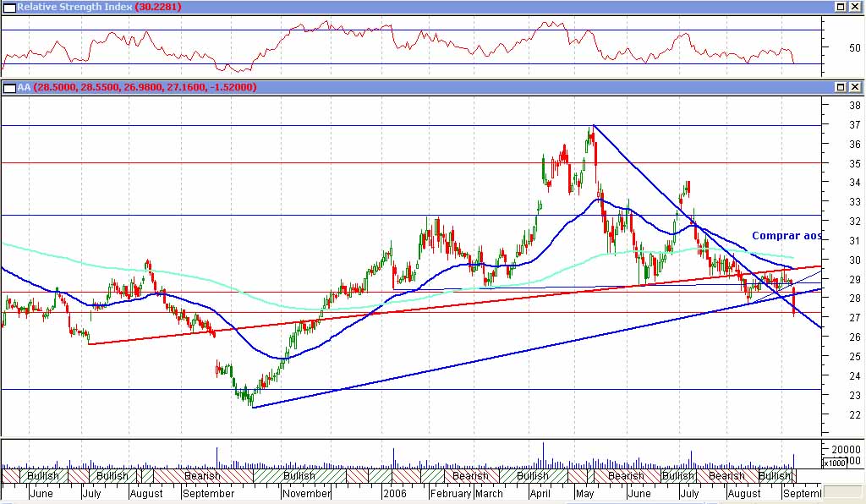Click the March date axis label
Screen dimensions: 866x504
489,494
